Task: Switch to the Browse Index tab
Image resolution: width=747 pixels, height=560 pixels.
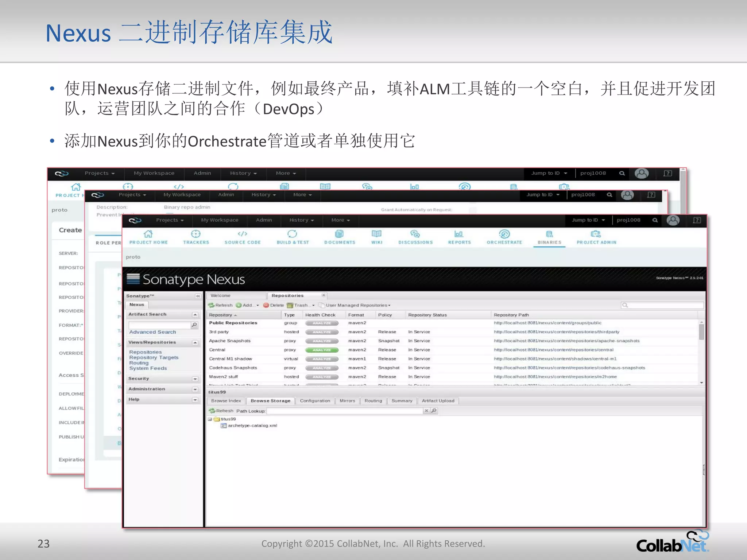Action: coord(226,401)
